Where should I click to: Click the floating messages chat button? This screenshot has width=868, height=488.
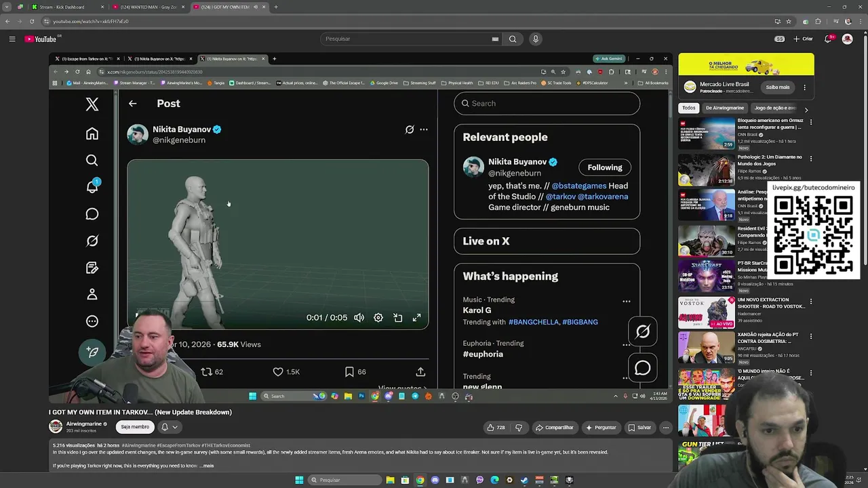(x=643, y=368)
